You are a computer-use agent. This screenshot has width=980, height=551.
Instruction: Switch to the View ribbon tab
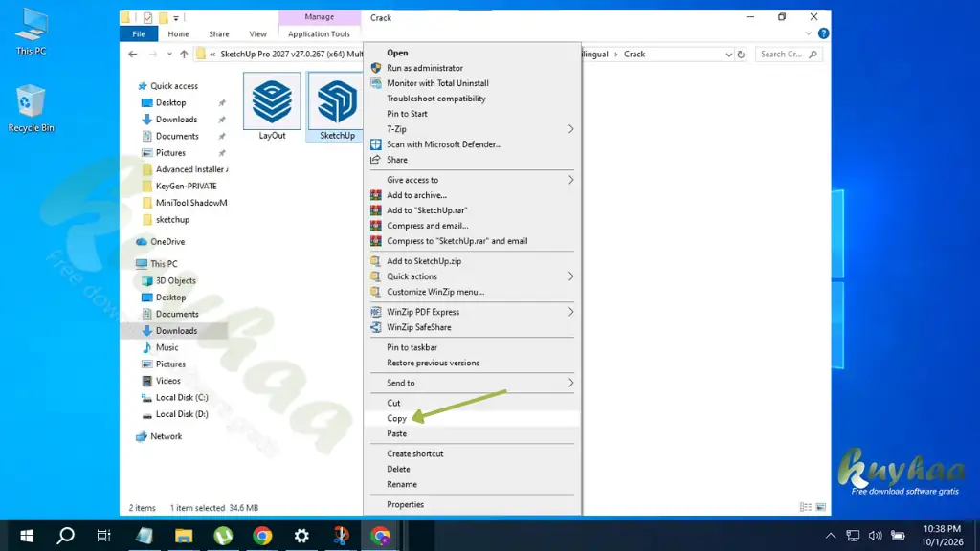pyautogui.click(x=257, y=34)
